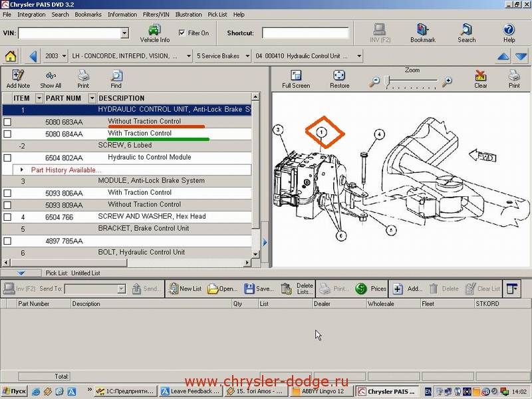The width and height of the screenshot is (532, 399).
Task: Open the PART NUM column filter dropdown
Action: click(92, 98)
